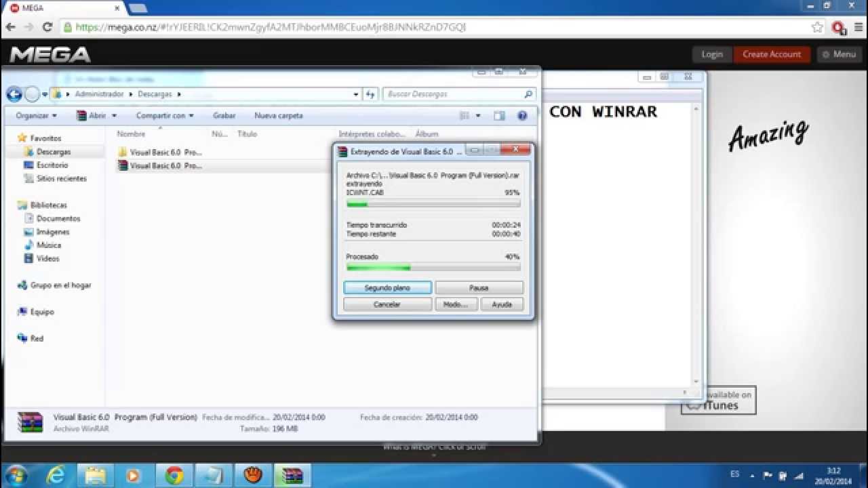868x488 pixels.
Task: Click Grabar in the Explorer toolbar
Action: click(224, 116)
